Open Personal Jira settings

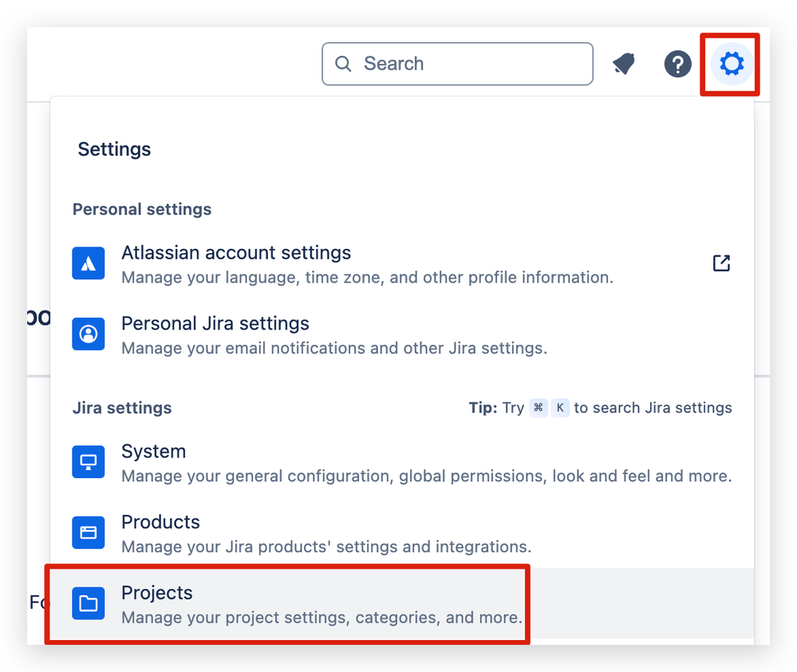point(401,335)
